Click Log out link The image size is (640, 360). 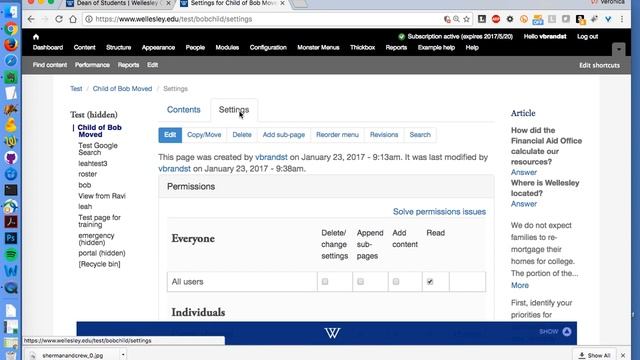pos(587,36)
